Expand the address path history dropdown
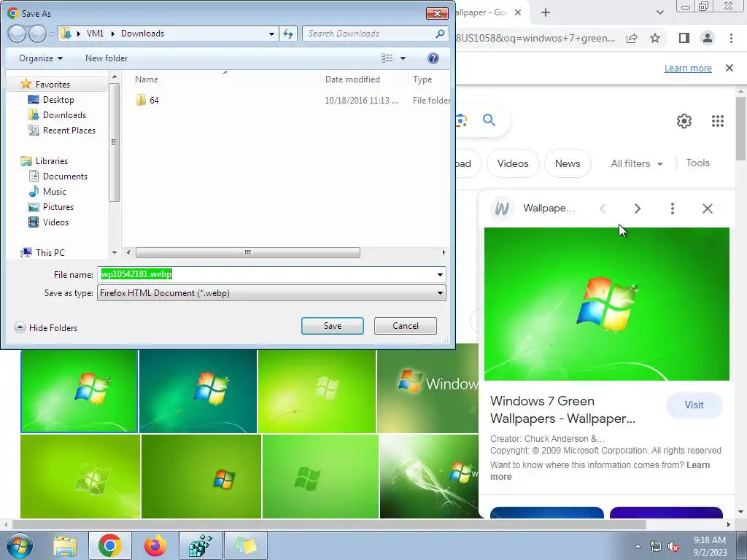Image resolution: width=747 pixels, height=560 pixels. (x=271, y=34)
